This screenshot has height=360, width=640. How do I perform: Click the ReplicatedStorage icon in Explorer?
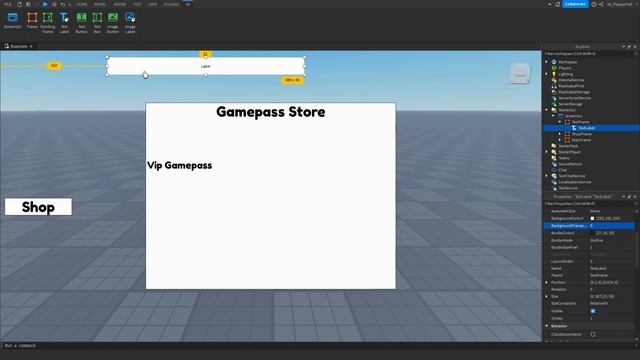pos(554,92)
